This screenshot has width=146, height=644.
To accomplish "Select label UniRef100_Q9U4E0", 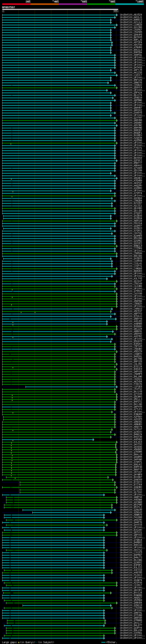I will pyautogui.click(x=131, y=178).
